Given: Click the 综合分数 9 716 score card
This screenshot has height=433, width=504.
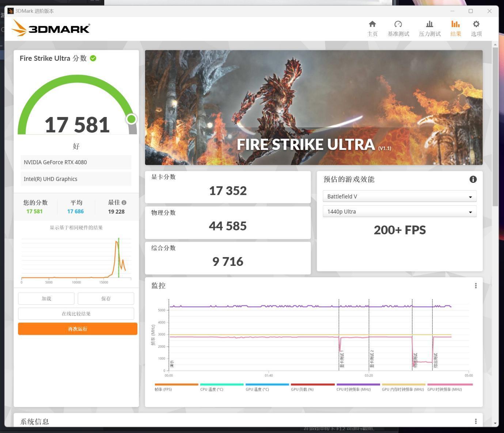Looking at the screenshot, I should pos(228,258).
